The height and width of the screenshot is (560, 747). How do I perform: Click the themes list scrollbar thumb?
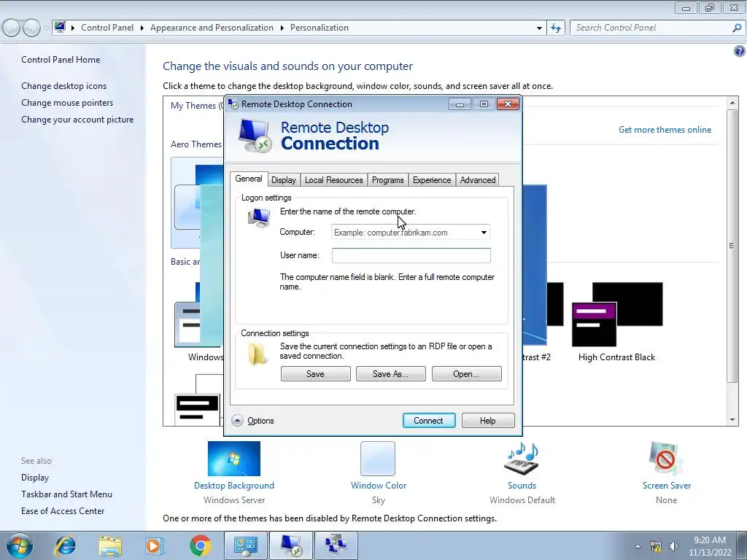tap(732, 245)
